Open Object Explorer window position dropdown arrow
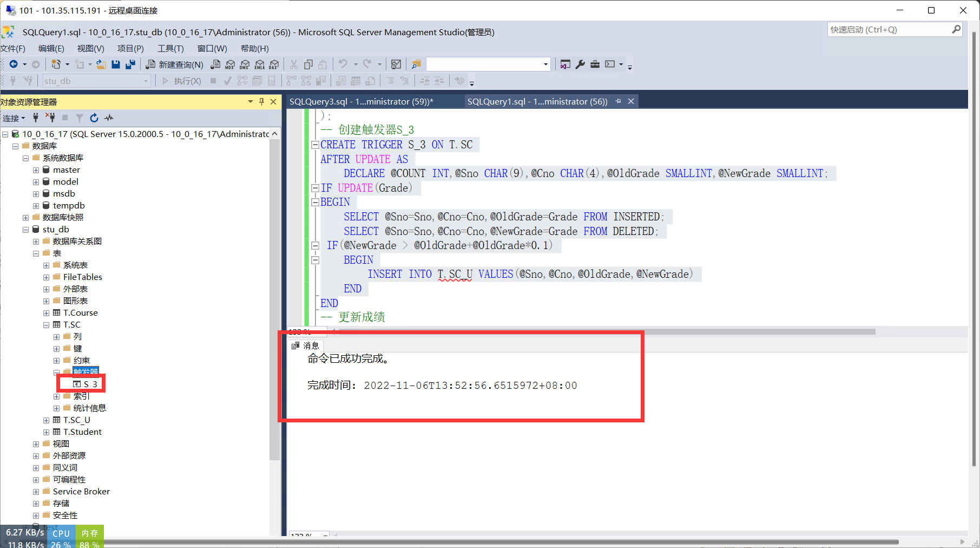The width and height of the screenshot is (980, 548). 250,101
